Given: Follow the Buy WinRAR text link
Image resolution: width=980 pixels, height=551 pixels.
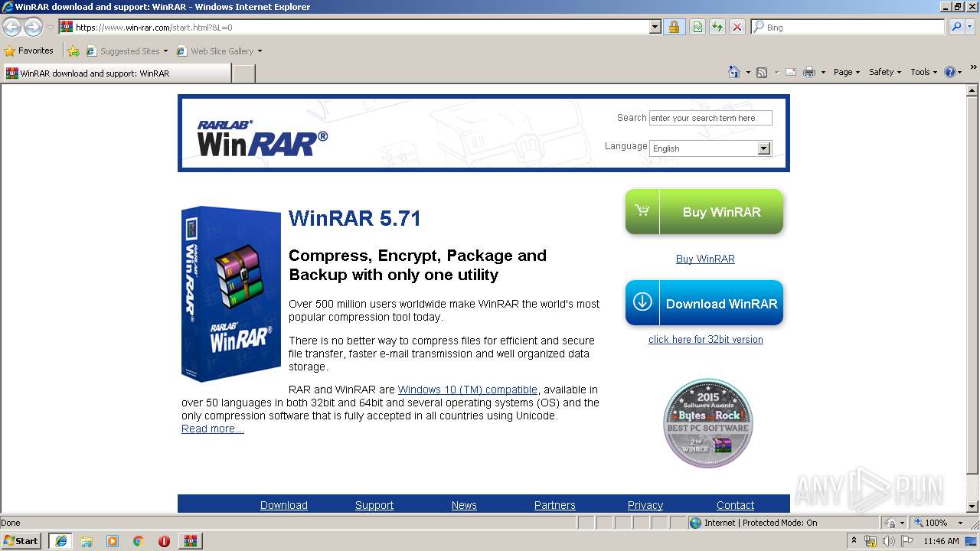Looking at the screenshot, I should (x=705, y=259).
